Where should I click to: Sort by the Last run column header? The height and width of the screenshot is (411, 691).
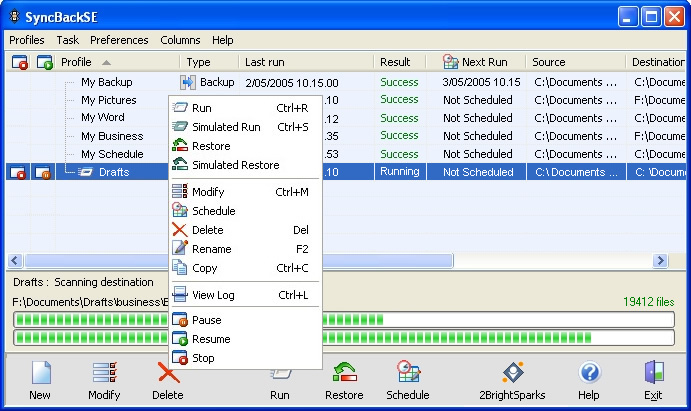[306, 62]
